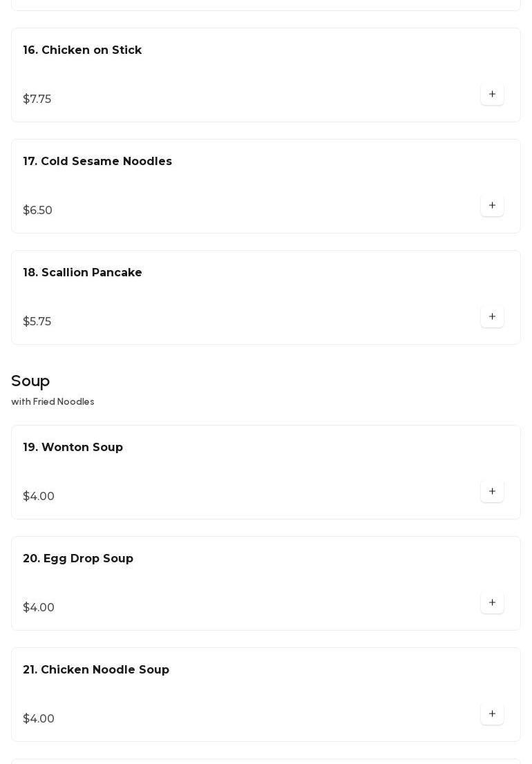Image resolution: width=532 pixels, height=764 pixels.
Task: Click the "with Fried Noodles" subtitle
Action: (x=53, y=402)
